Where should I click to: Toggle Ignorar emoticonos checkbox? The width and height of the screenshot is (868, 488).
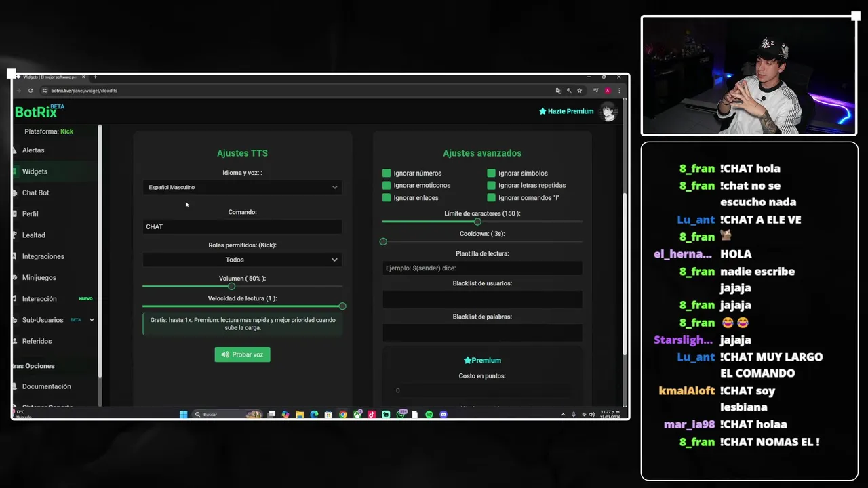387,186
